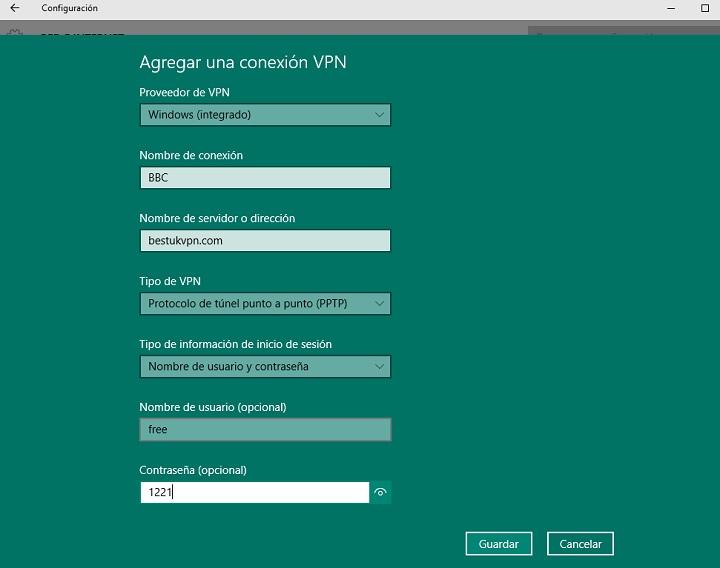
Task: Open Tipo de información de inicio dropdown
Action: tap(265, 366)
